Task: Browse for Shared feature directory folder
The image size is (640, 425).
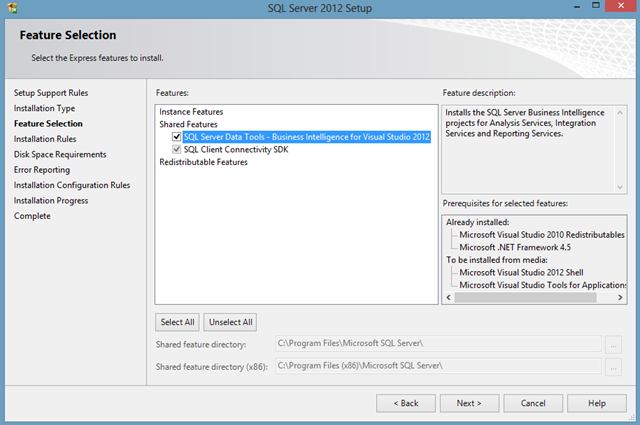Action: click(613, 344)
